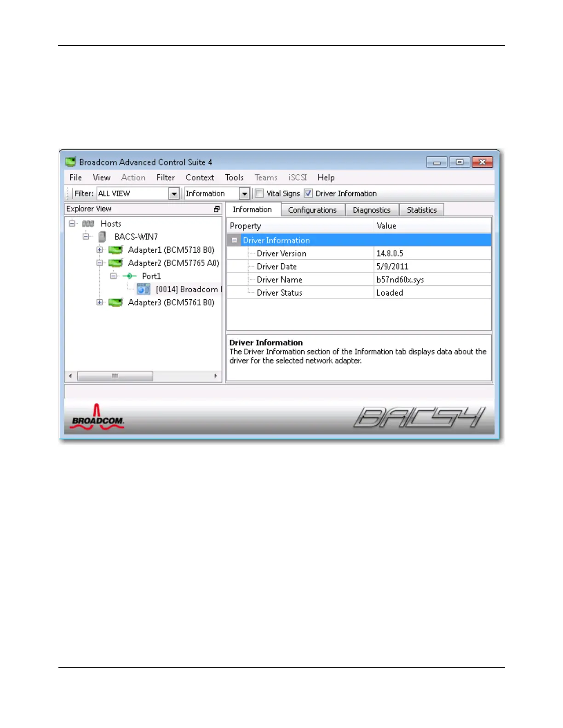
Task: Expand the Adapter1 (BCM5718 B0) node
Action: click(x=99, y=250)
